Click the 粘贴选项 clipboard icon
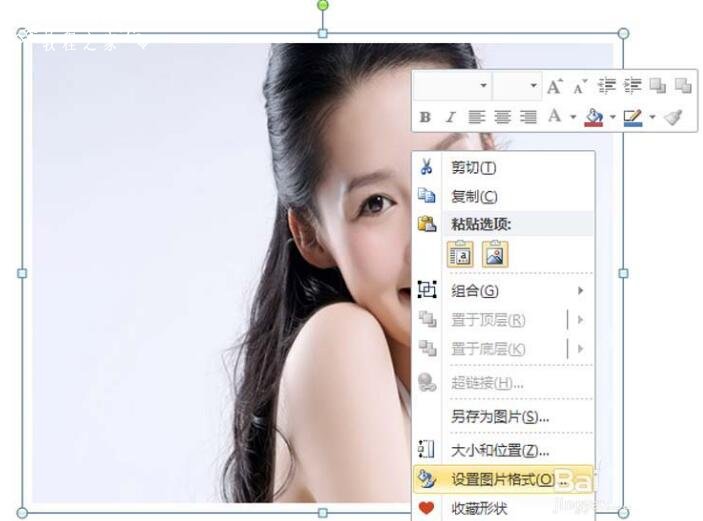The image size is (703, 521). 427,223
